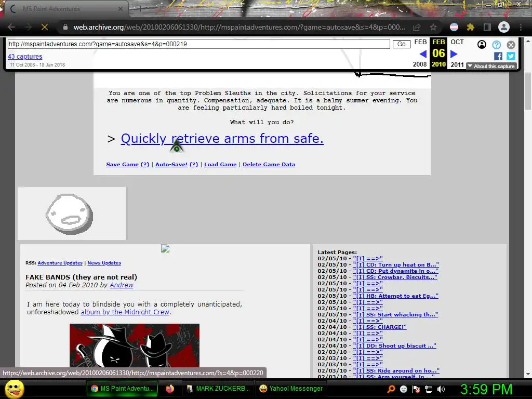Go to next capture with blue right arrow
The width and height of the screenshot is (532, 399).
[454, 54]
